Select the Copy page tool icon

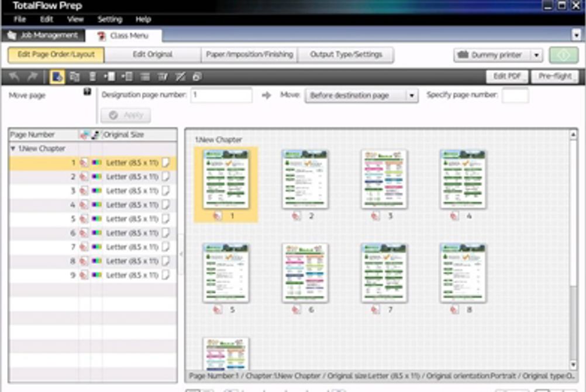[x=75, y=77]
